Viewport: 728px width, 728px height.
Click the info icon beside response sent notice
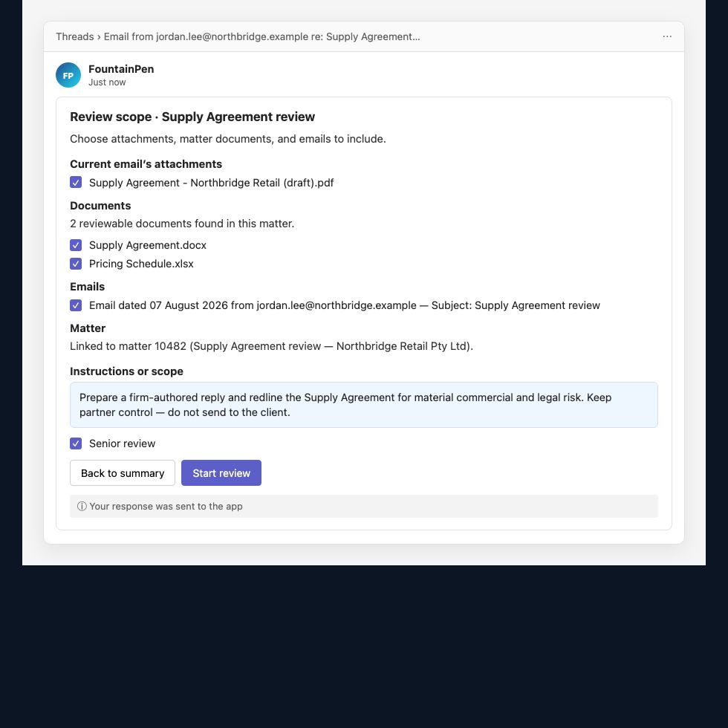tap(82, 506)
